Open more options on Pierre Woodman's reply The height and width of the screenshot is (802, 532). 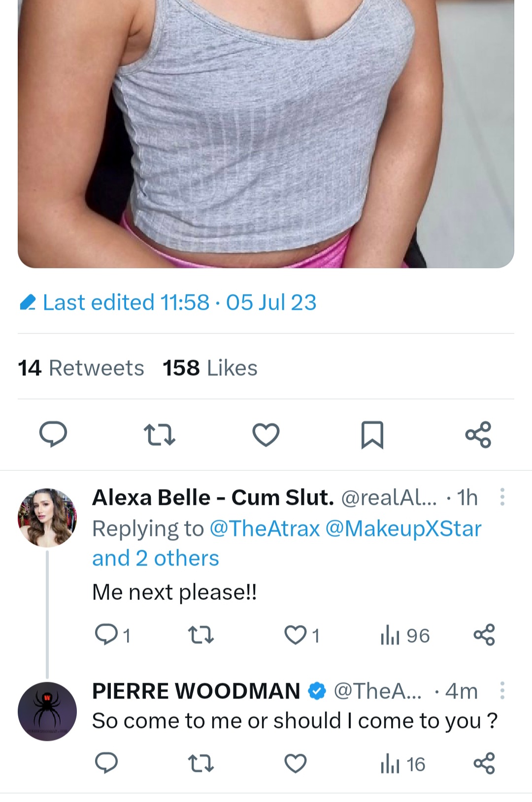coord(502,691)
